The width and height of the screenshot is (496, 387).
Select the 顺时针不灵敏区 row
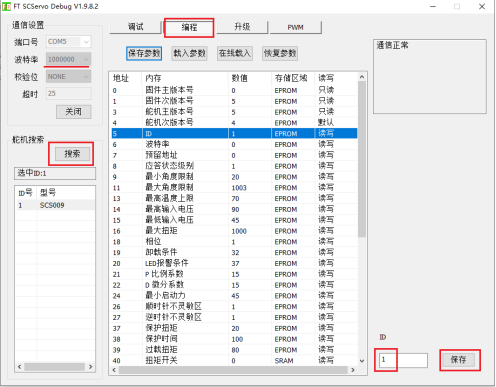(234, 306)
